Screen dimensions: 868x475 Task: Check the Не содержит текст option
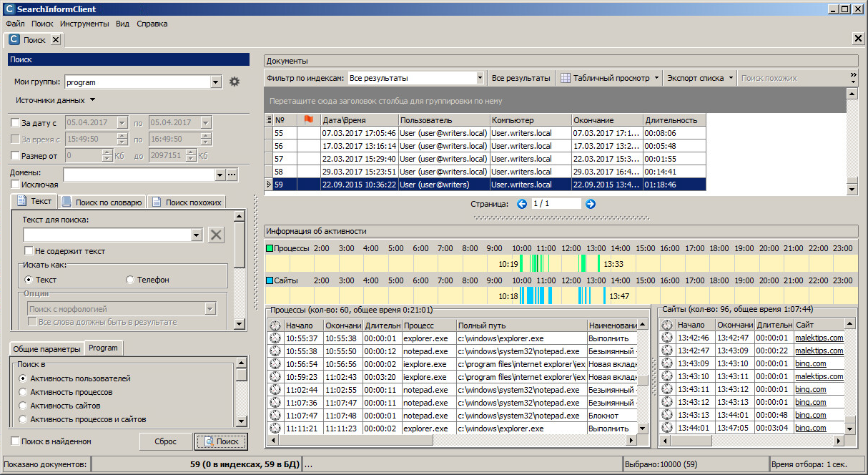(29, 251)
